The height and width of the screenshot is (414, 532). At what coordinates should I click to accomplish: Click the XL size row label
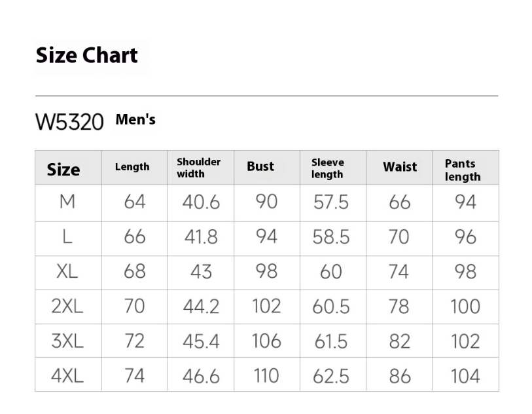point(67,272)
